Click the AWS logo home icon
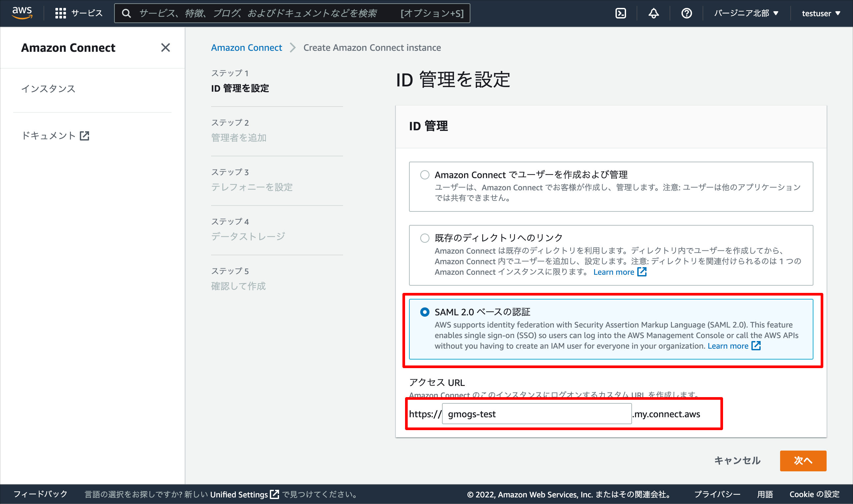Screen dimensions: 853x504 pyautogui.click(x=22, y=13)
